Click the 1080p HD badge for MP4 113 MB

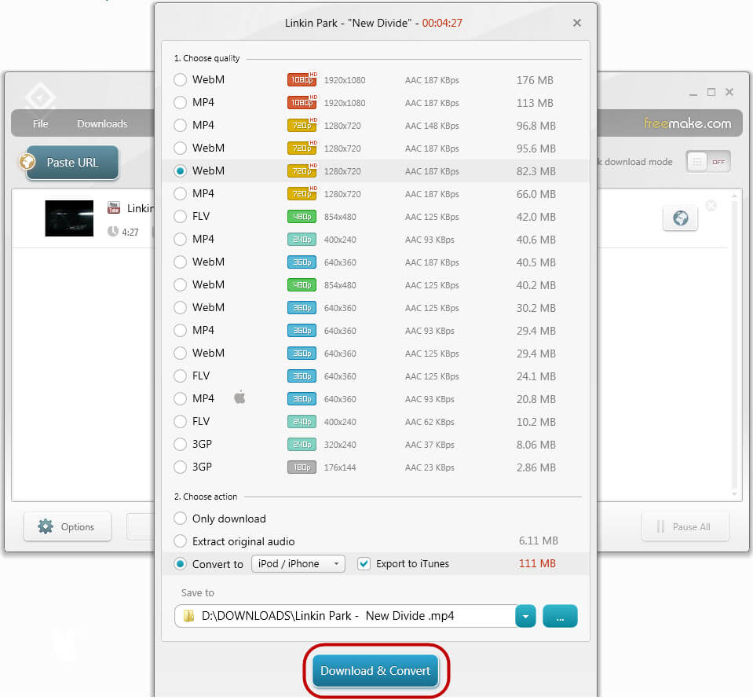pos(302,102)
